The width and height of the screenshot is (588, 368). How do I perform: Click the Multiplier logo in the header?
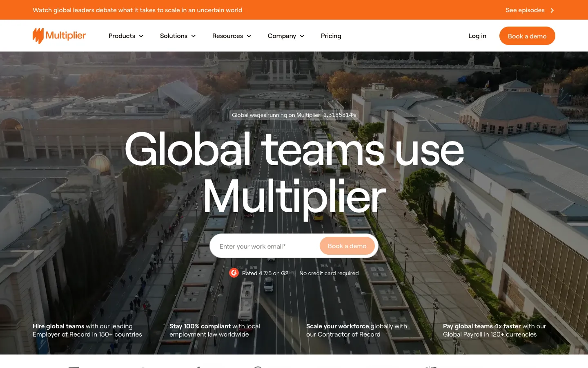(x=59, y=36)
